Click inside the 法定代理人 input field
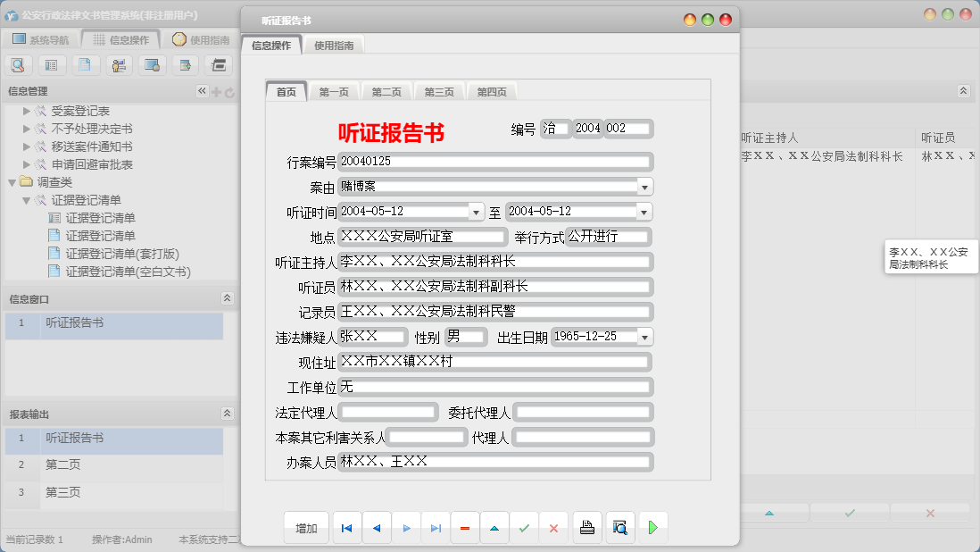 coord(387,412)
